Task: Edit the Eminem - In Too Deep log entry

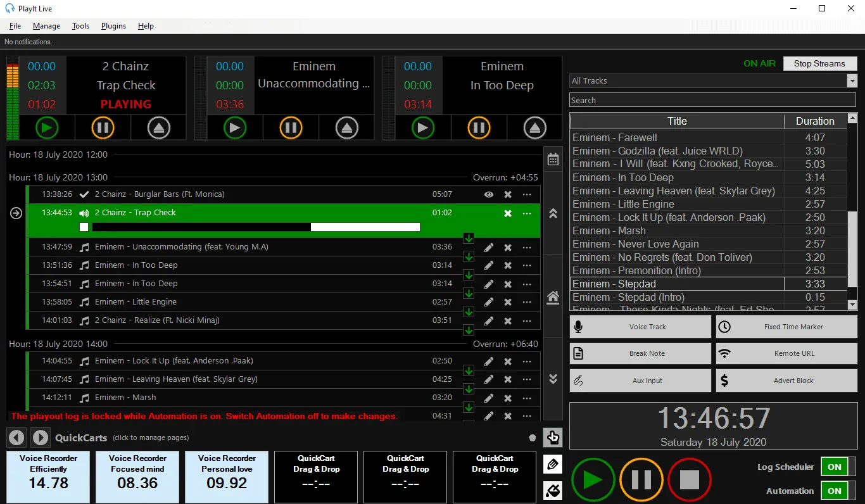Action: tap(488, 265)
